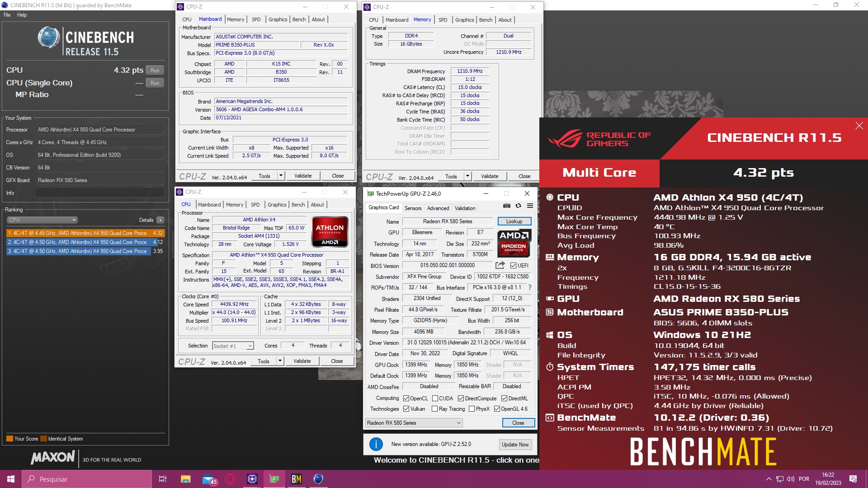This screenshot has width=868, height=488.
Task: Click Run button next to CPU score
Action: (155, 70)
